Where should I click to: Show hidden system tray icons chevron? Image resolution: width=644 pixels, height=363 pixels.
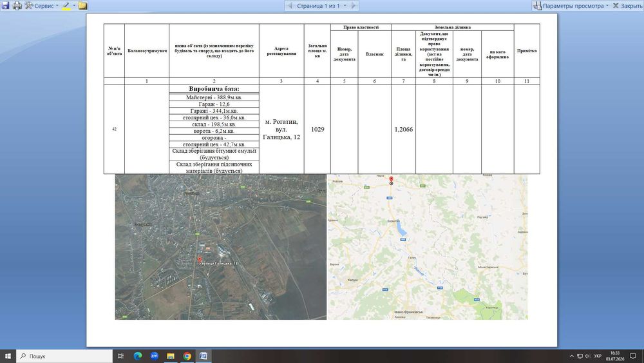[571, 357]
